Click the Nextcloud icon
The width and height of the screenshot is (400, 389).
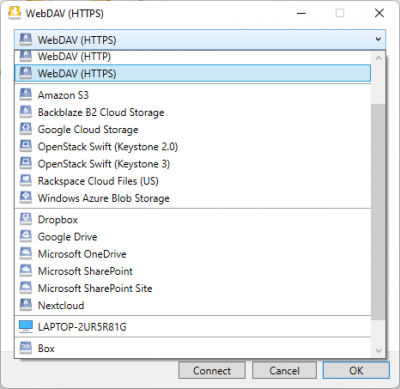click(26, 305)
